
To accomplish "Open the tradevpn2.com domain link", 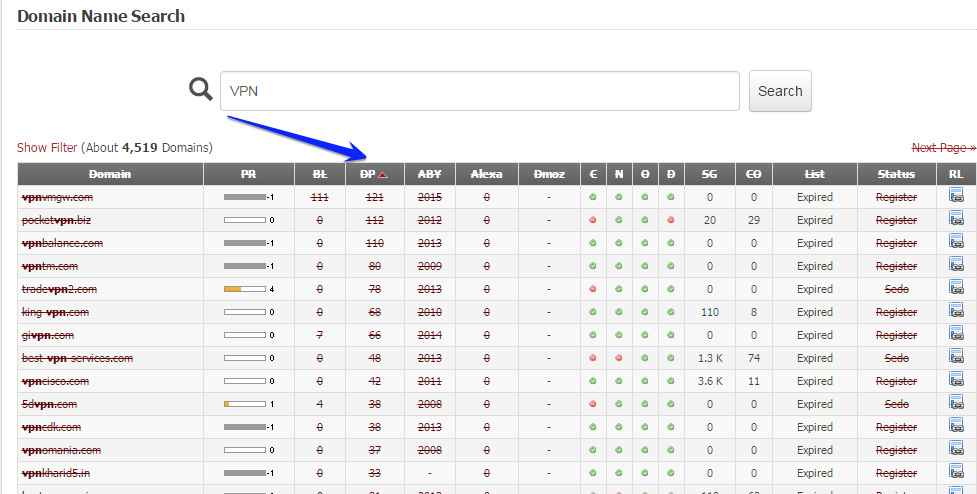I will pos(59,290).
